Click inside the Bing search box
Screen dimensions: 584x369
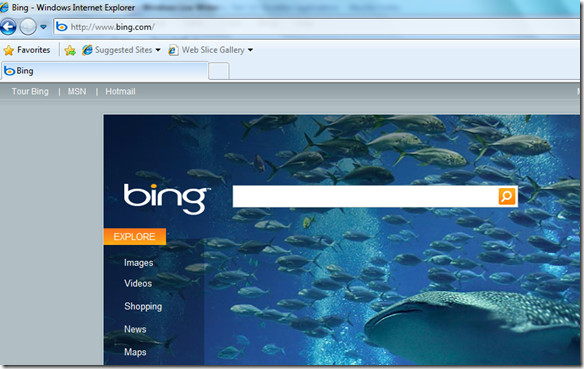[365, 196]
